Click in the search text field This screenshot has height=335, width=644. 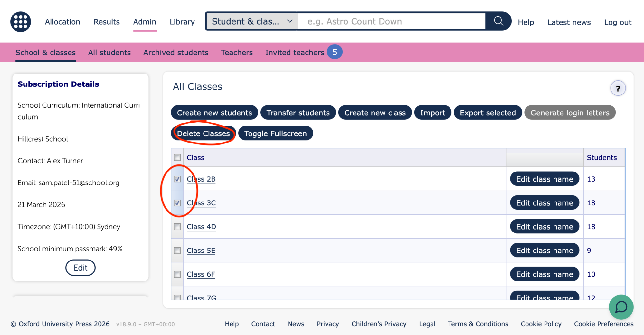(391, 21)
